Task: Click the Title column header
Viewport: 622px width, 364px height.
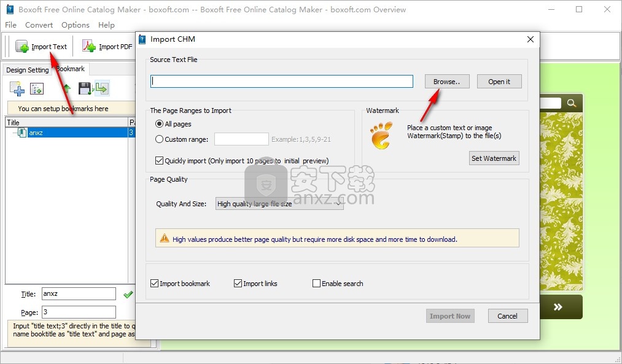Action: 67,122
